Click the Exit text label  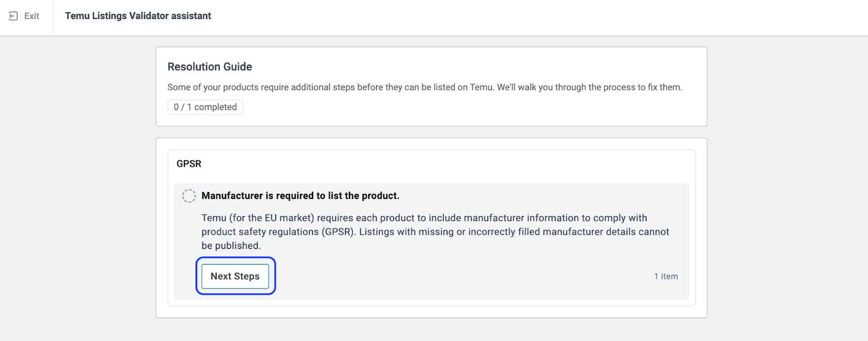pyautogui.click(x=32, y=16)
